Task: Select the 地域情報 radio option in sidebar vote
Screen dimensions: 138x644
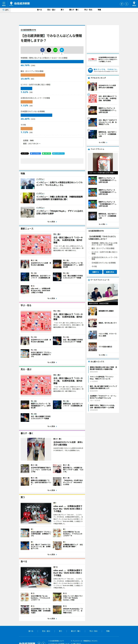Action: (89, 243)
